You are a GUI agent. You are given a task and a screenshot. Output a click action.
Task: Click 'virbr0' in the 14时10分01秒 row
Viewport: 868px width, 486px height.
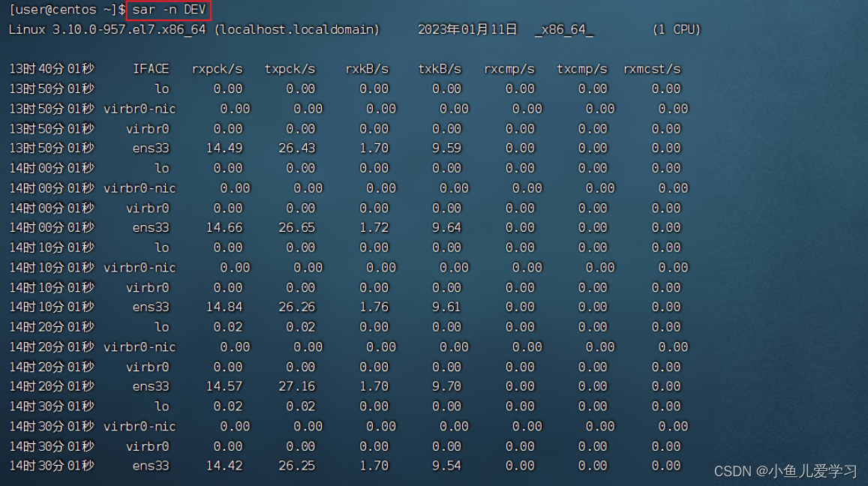(147, 287)
